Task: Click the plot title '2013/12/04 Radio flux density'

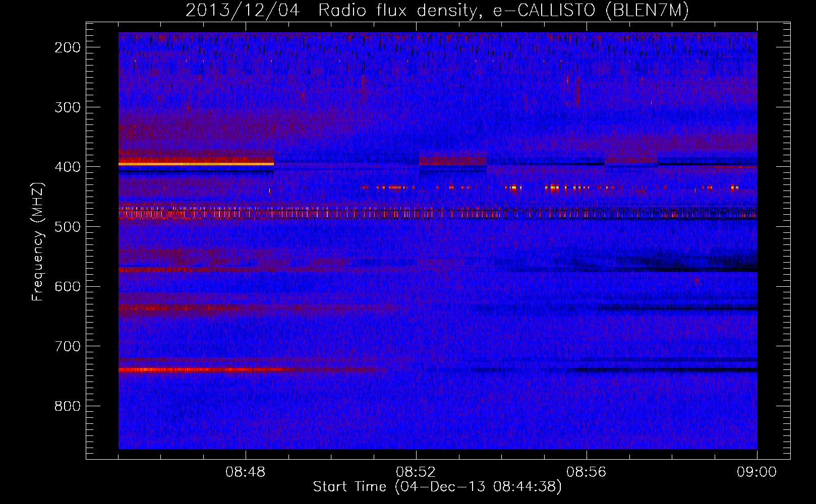Action: [x=437, y=11]
